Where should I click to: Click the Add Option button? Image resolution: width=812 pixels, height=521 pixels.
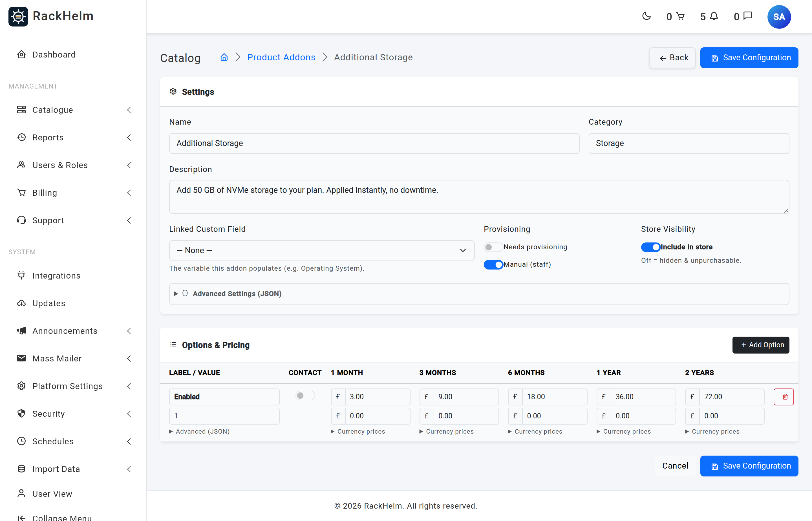[761, 345]
